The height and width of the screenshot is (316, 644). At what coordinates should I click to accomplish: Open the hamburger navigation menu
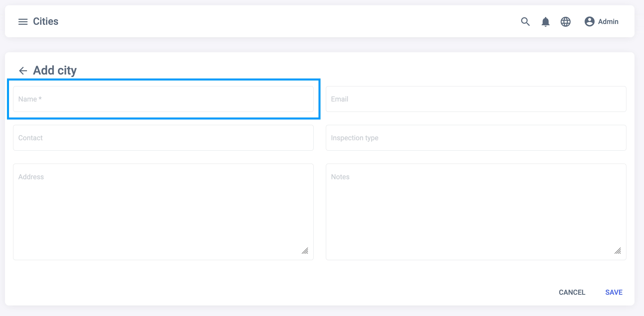point(23,22)
